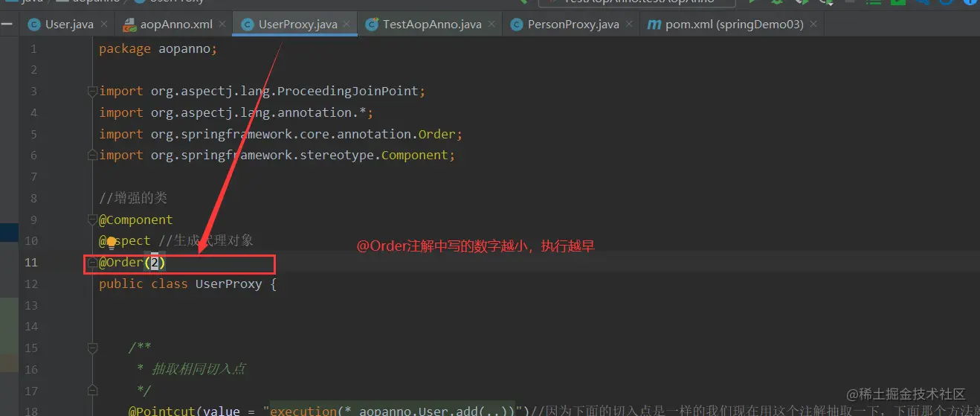Click line number 1 in the gutter

click(x=33, y=49)
